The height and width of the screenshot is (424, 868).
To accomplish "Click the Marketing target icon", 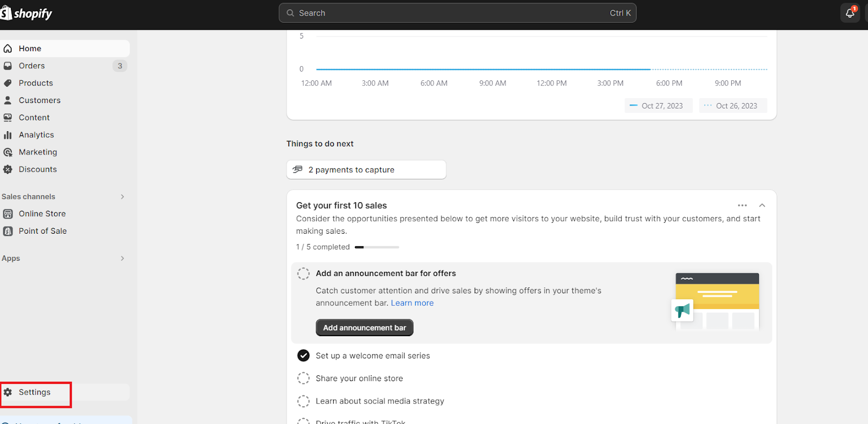I will pos(8,152).
